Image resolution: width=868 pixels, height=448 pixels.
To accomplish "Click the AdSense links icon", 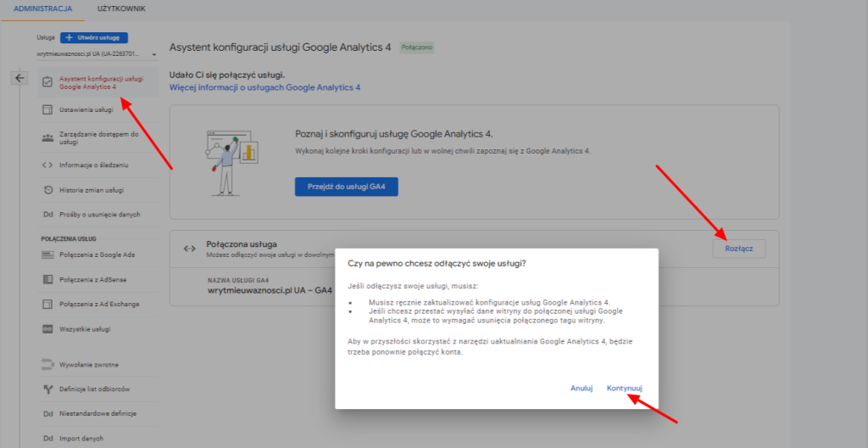I will coord(47,279).
